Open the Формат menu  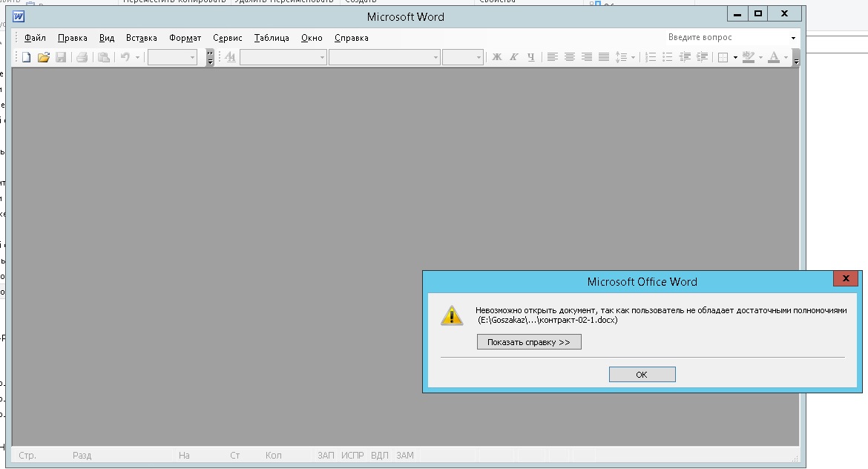pos(185,38)
